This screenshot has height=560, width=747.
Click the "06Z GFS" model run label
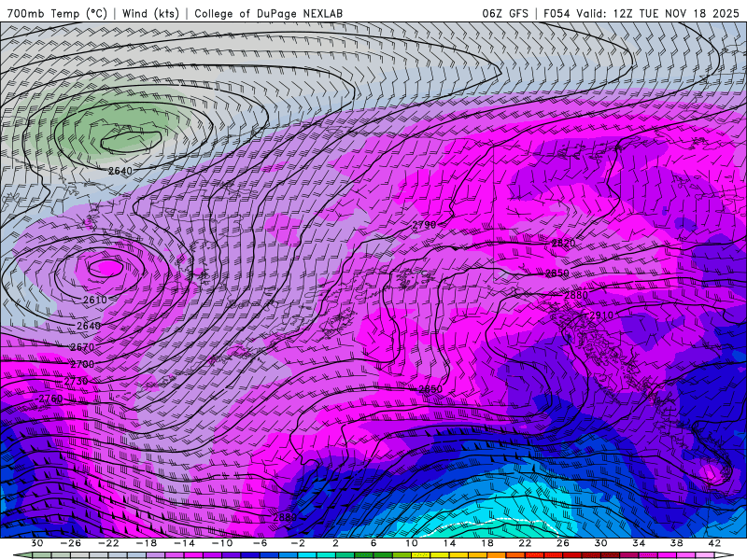[x=505, y=13]
